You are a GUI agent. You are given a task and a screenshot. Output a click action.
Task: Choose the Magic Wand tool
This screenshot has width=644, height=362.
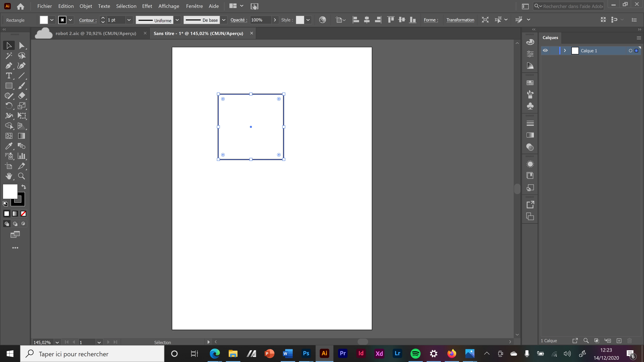tap(9, 55)
